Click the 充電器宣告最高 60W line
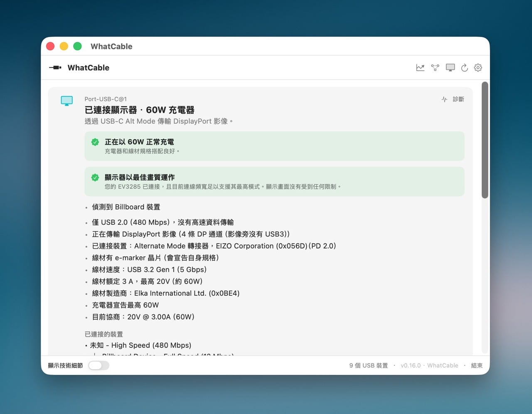Viewport: 532px width, 414px height. [x=126, y=305]
